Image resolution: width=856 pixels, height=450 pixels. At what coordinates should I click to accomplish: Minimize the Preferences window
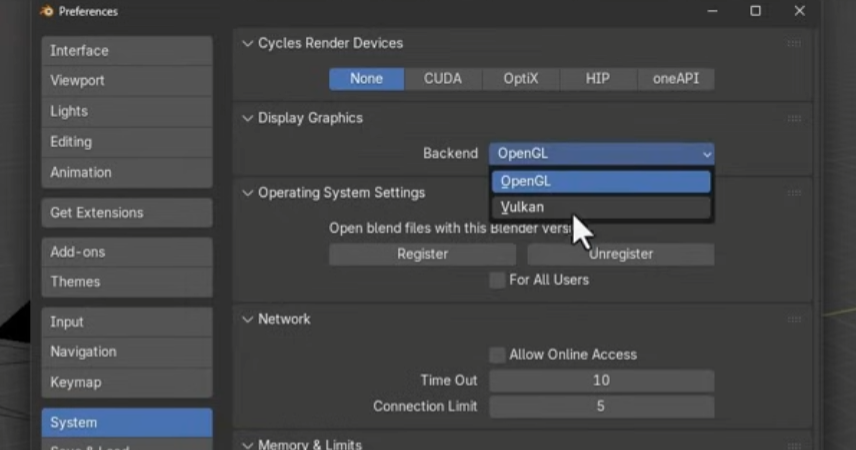(x=712, y=11)
